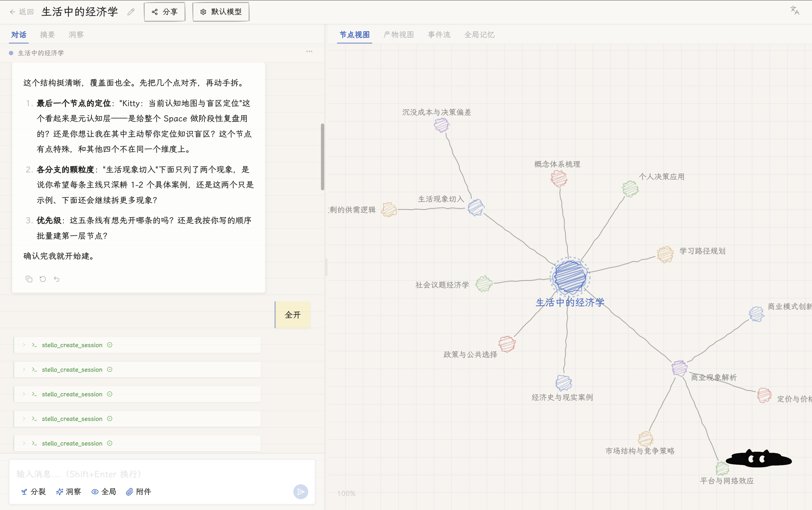Copy the assistant message with the copy icon
This screenshot has height=510, width=812.
(29, 279)
